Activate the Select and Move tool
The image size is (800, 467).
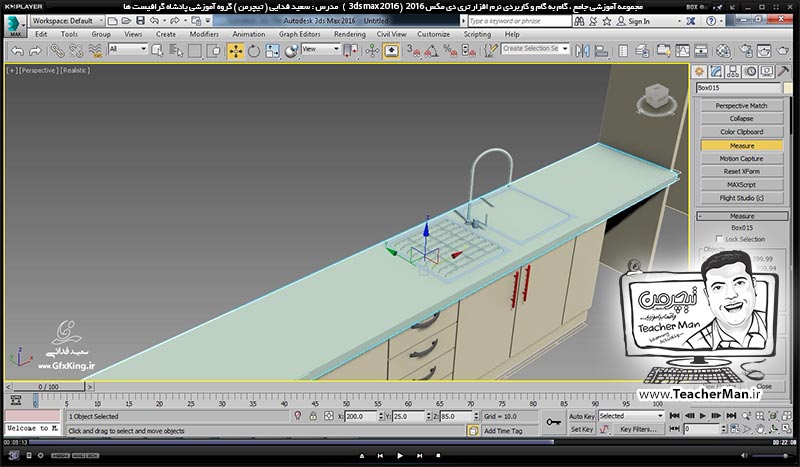pos(236,51)
